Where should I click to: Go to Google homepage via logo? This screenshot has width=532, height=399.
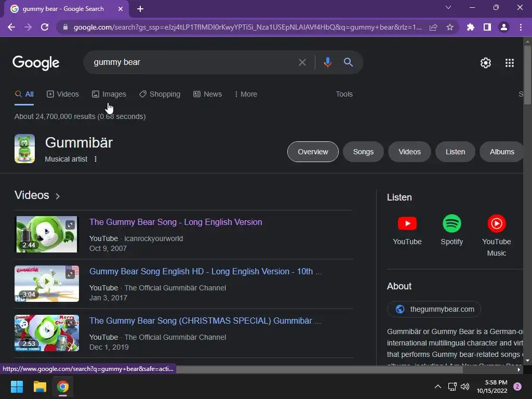36,63
